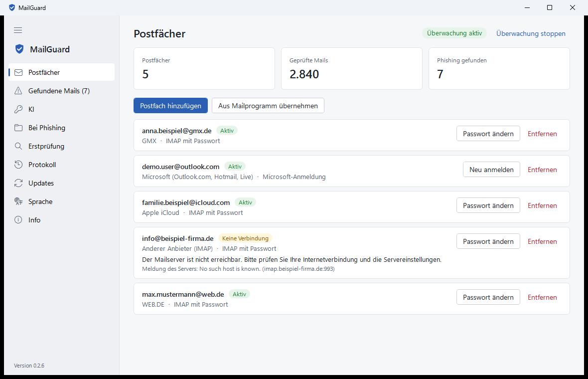Remove the anna.beispiel@gmx.de mailbox

click(542, 134)
